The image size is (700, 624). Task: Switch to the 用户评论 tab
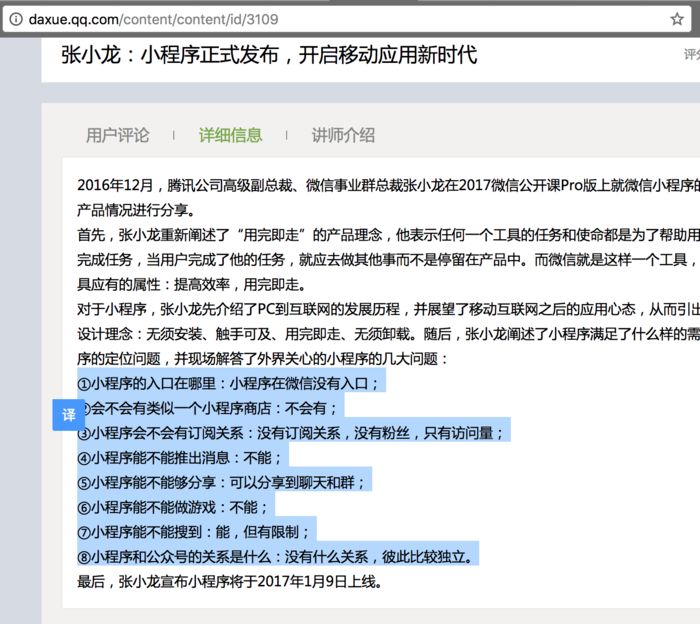click(117, 135)
